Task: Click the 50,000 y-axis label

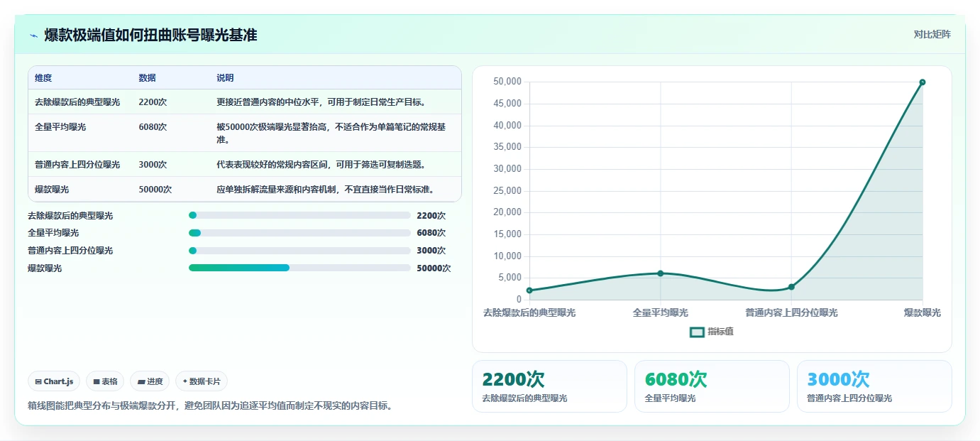Action: [x=507, y=82]
